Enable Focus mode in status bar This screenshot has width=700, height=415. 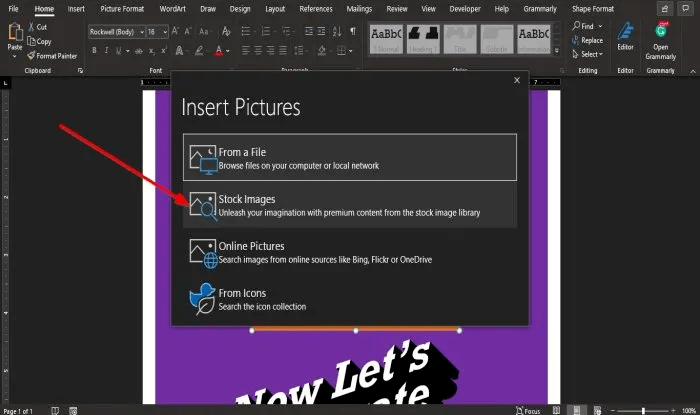[528, 411]
